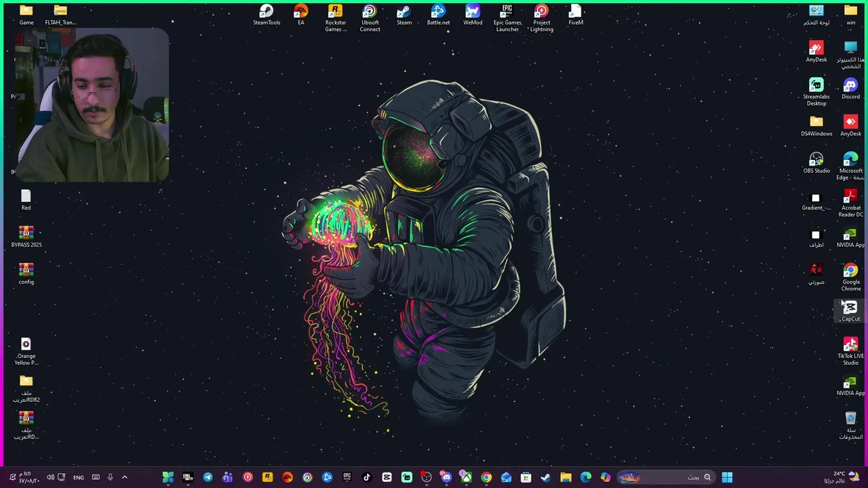Select the config archive on desktop
Viewport: 868px width, 488px height.
(26, 274)
